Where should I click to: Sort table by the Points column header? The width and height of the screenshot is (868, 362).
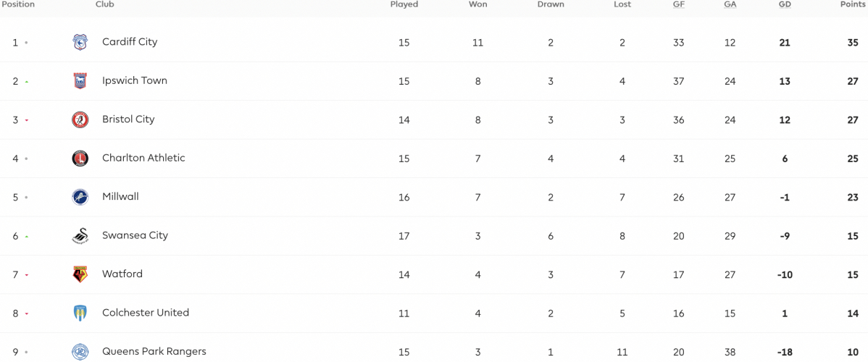(853, 4)
